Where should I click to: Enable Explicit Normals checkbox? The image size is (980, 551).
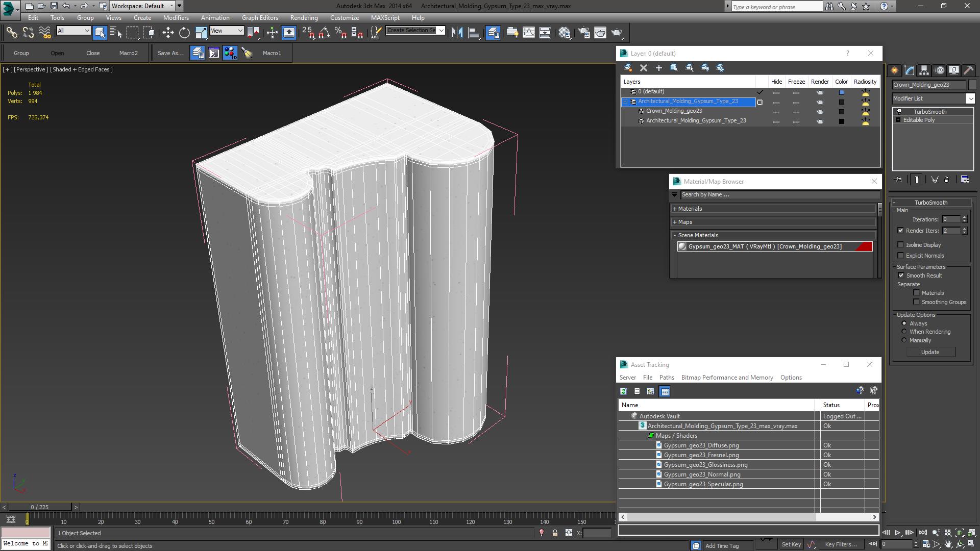pyautogui.click(x=900, y=256)
